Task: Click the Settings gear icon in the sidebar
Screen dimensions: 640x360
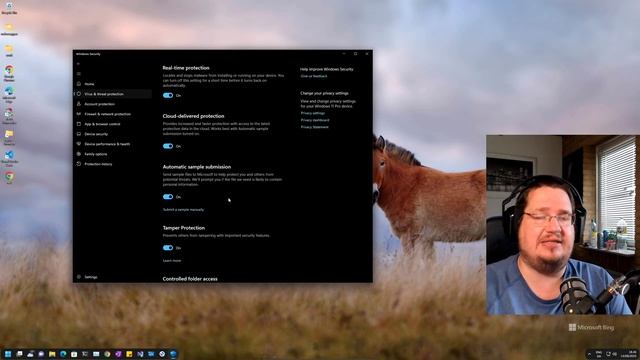Action: coord(79,277)
